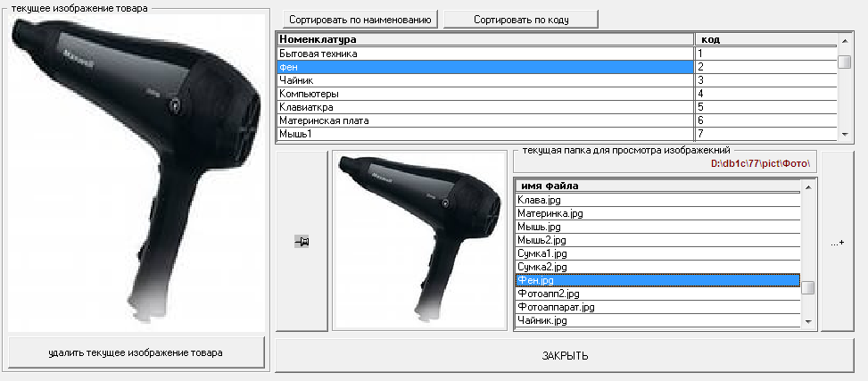Select file 'Чайник.jpg'
Screen dimensions: 868x381
pos(657,319)
